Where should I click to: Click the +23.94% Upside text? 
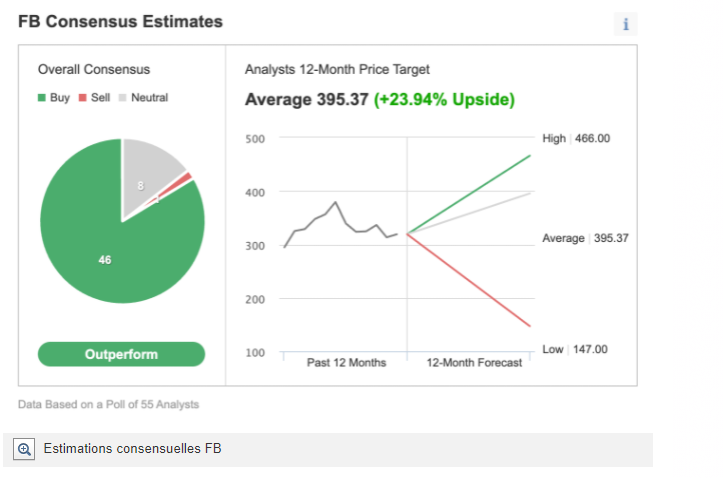pyautogui.click(x=444, y=100)
